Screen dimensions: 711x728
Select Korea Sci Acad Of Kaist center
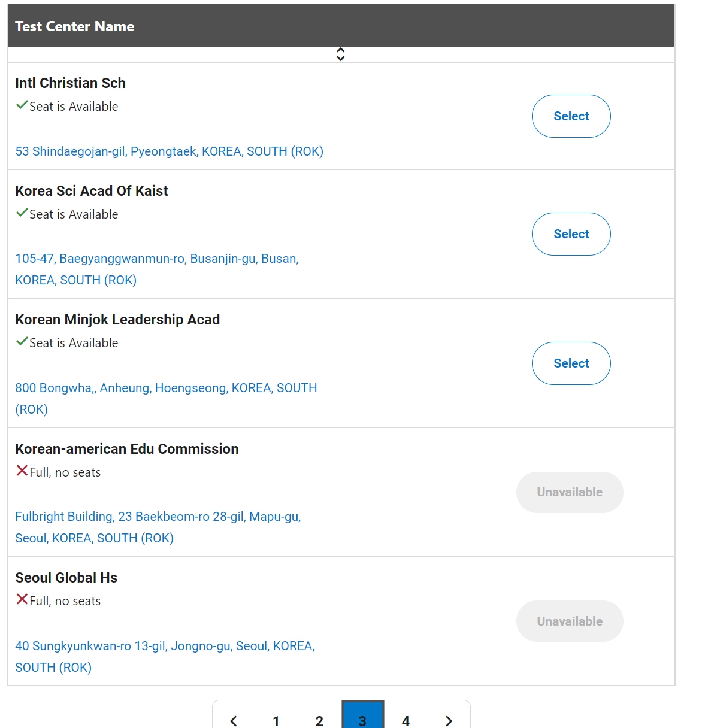pyautogui.click(x=571, y=234)
